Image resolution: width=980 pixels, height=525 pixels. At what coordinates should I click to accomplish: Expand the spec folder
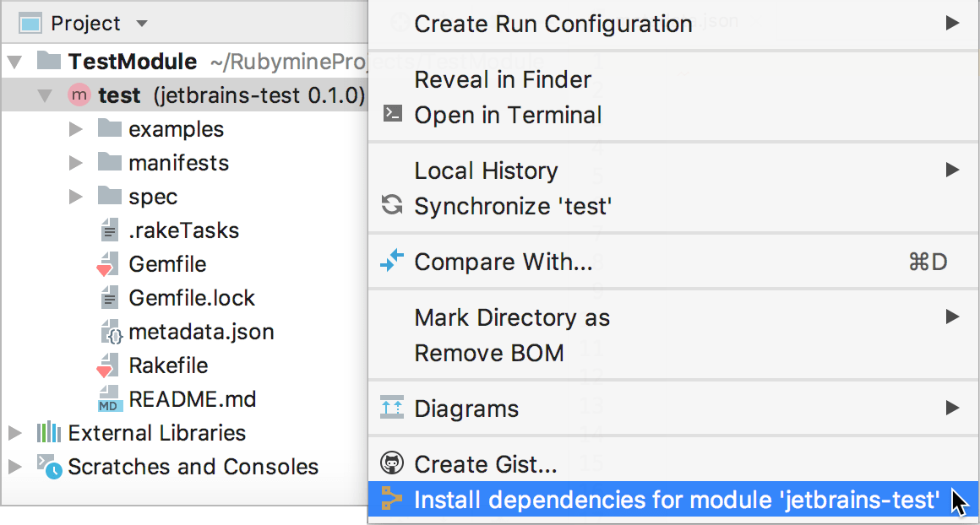pyautogui.click(x=75, y=196)
